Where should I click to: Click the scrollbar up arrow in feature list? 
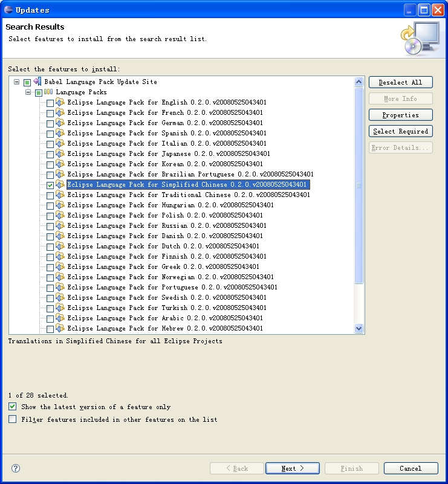[x=359, y=82]
